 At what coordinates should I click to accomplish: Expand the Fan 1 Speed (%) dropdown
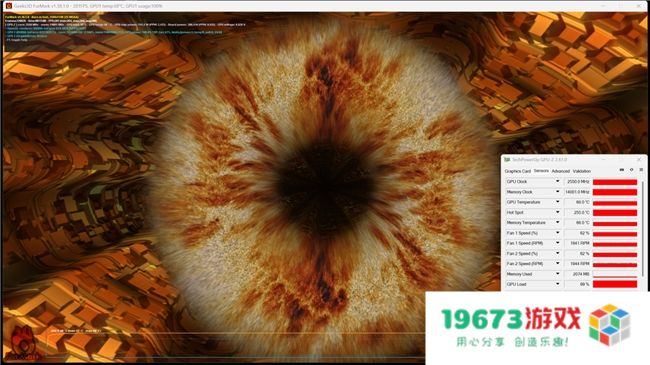[557, 233]
